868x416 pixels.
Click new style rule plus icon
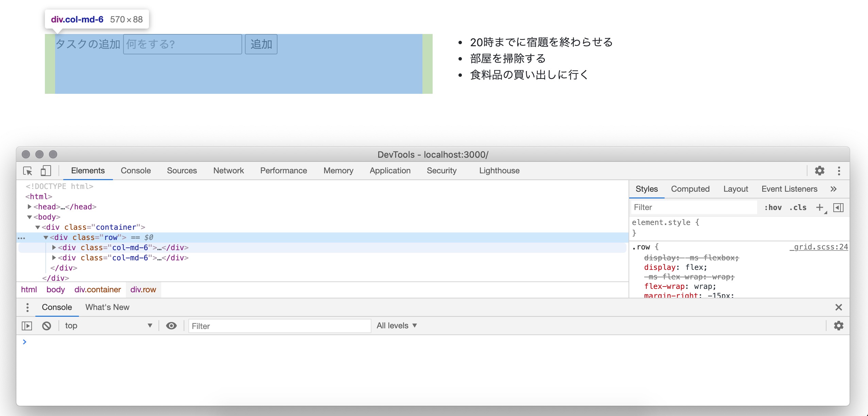click(820, 207)
